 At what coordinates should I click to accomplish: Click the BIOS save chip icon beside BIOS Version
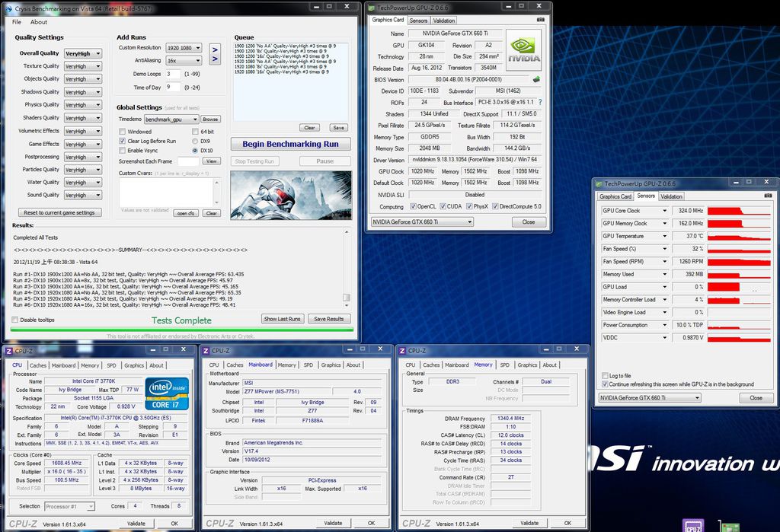[536, 79]
